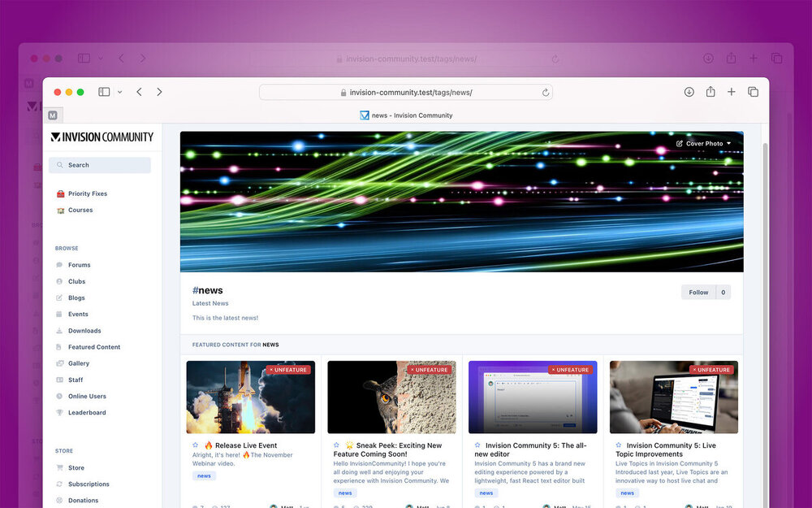Open Safari tab overview icon
The width and height of the screenshot is (812, 508).
753,92
